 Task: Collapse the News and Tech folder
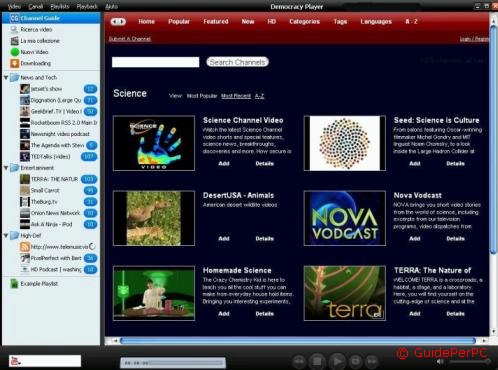6,78
